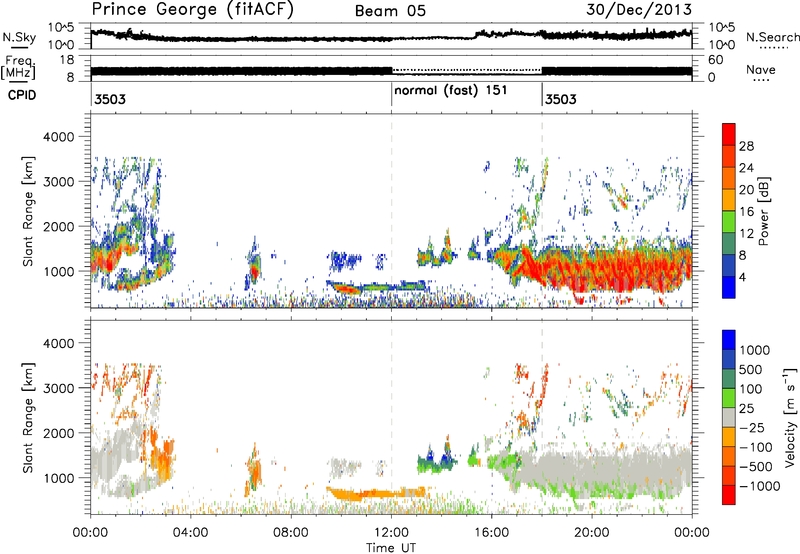
Task: Click the 'CPID' row label
Action: pos(22,95)
